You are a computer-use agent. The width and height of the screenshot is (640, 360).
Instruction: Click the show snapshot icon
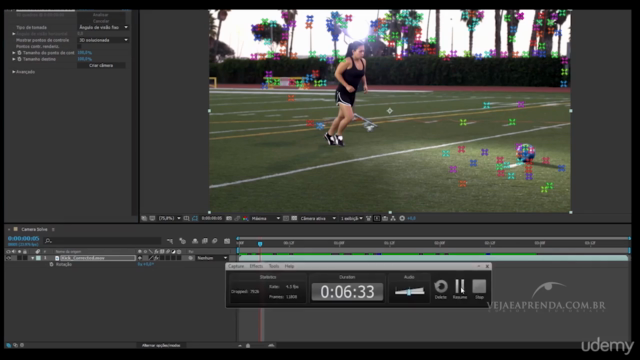click(237, 218)
